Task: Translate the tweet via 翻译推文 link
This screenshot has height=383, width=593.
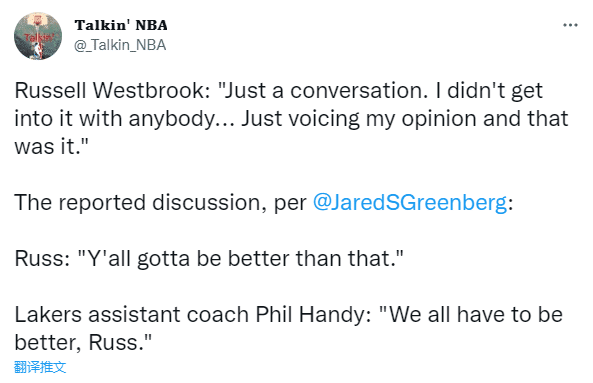Action: (x=40, y=367)
